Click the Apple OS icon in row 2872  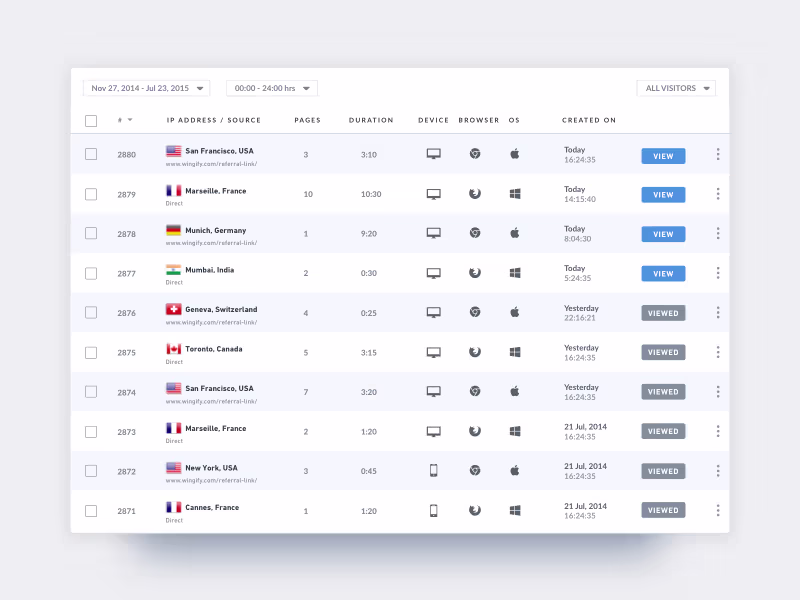(515, 470)
